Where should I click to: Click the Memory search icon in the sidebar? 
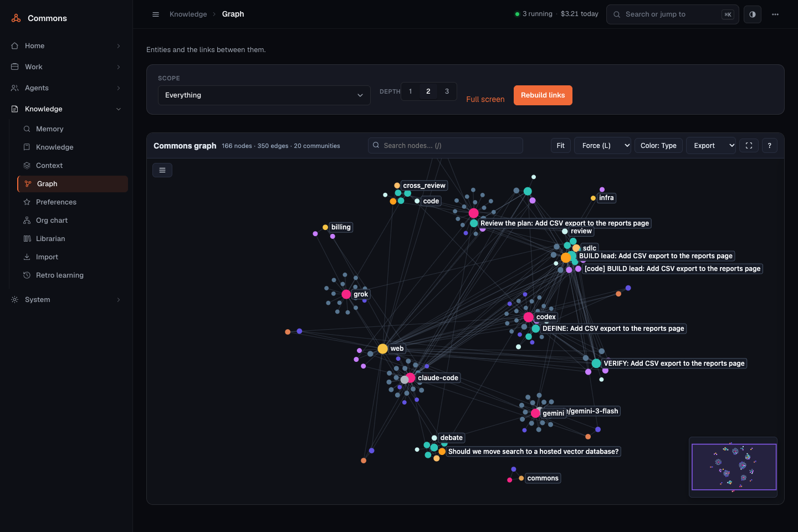pyautogui.click(x=27, y=129)
